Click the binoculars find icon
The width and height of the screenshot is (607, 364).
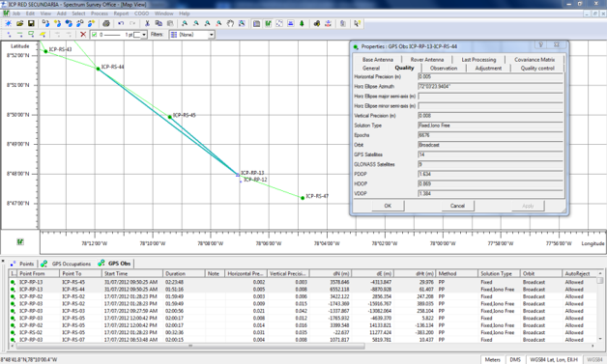(317, 23)
